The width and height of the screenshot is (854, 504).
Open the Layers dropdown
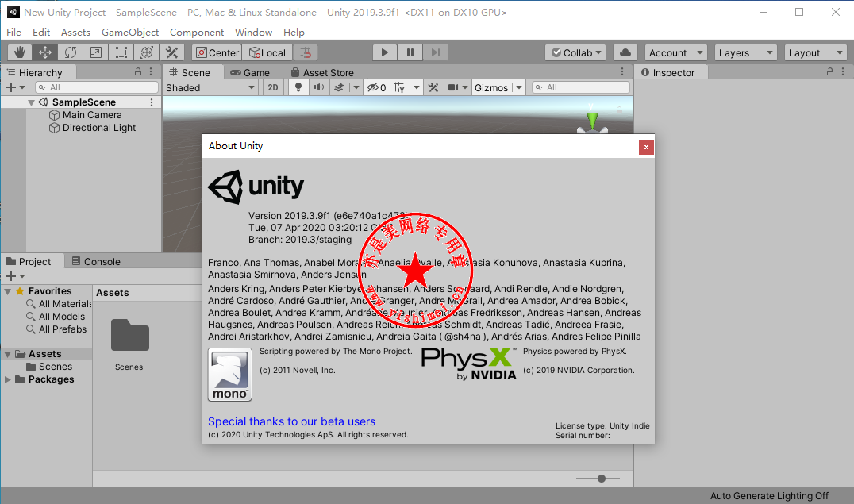[745, 52]
